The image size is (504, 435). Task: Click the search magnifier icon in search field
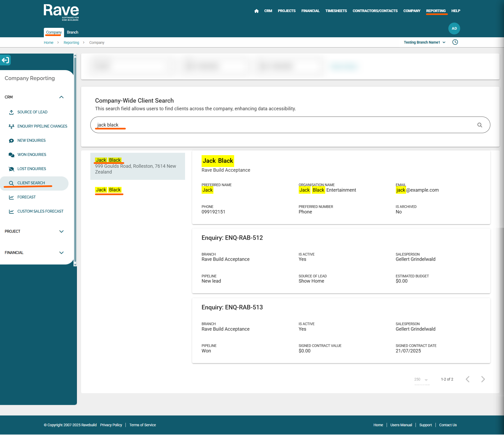coord(480,125)
